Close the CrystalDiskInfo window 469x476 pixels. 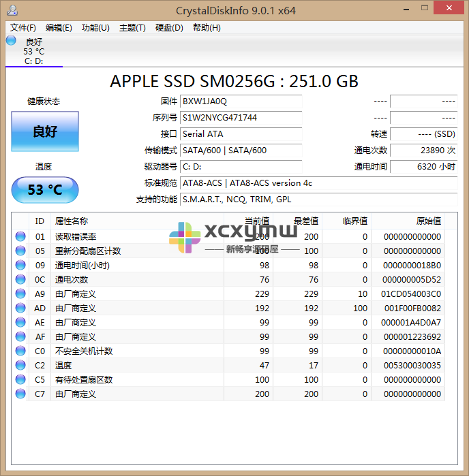coord(449,7)
